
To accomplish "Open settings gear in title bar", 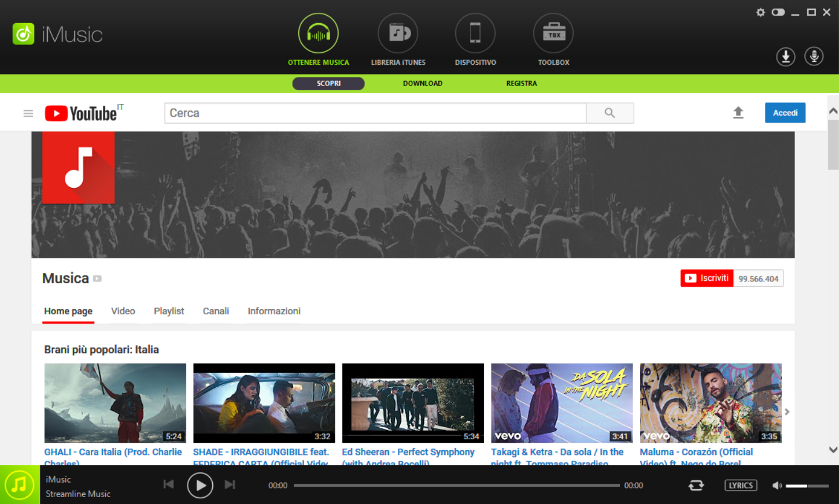I will pos(760,12).
